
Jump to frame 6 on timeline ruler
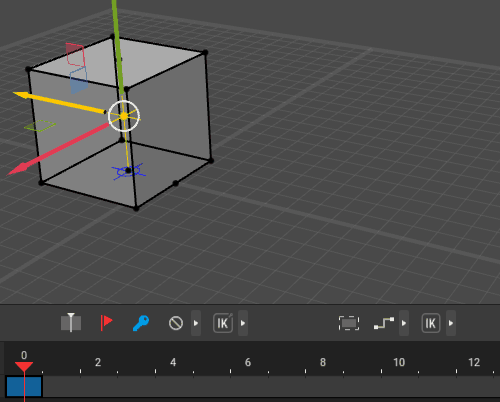(x=248, y=362)
